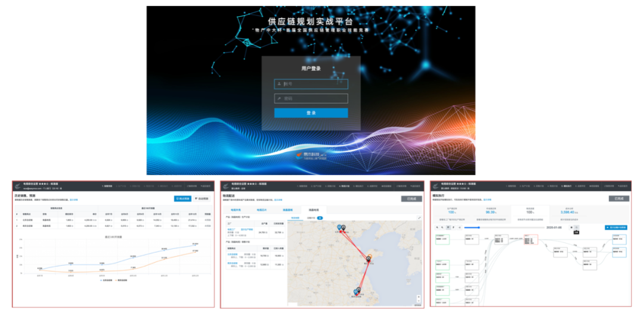Click the 账号 account input field
This screenshot has height=314, width=644.
(311, 84)
